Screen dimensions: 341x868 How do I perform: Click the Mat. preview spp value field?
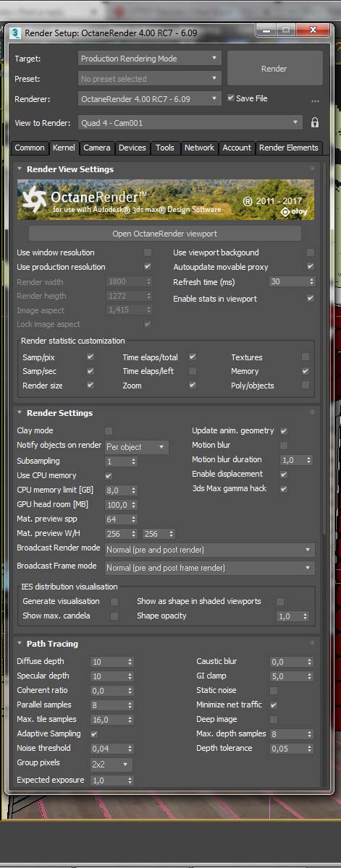(x=116, y=519)
